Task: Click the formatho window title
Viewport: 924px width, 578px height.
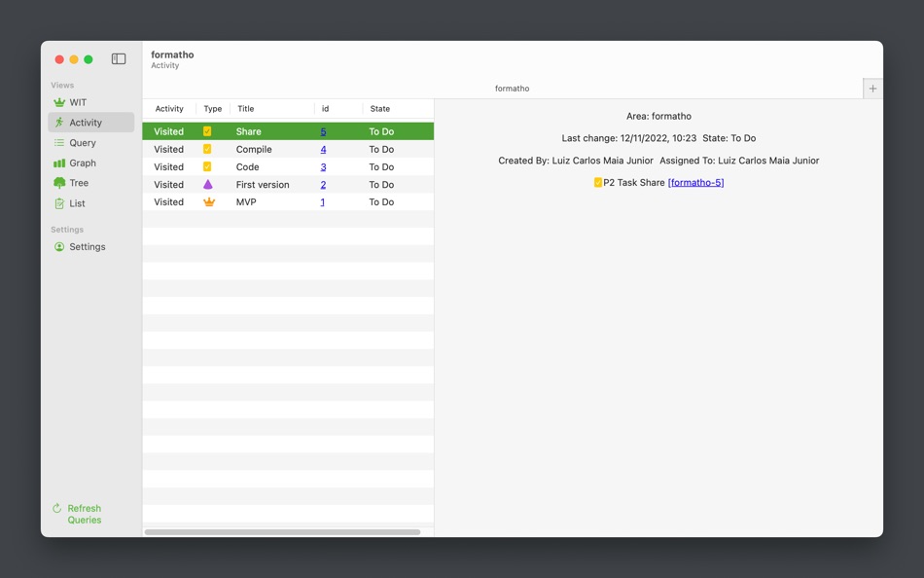Action: [x=172, y=54]
